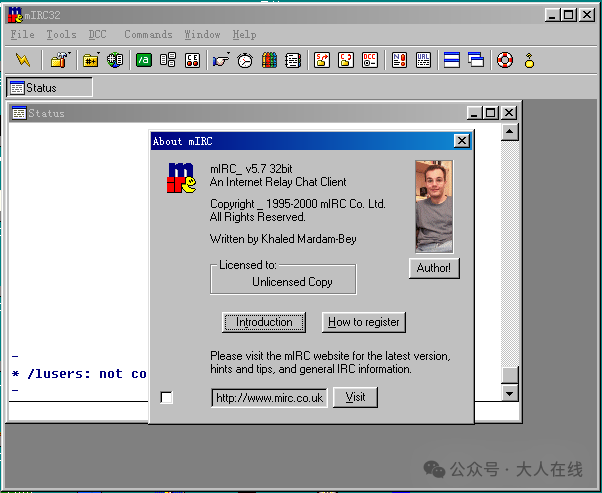Image resolution: width=602 pixels, height=493 pixels.
Task: Click the Status window title bar icon
Action: coord(19,113)
